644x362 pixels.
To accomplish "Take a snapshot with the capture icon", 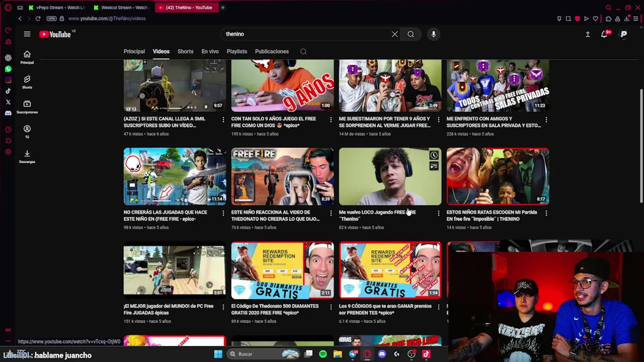I will point(568,19).
